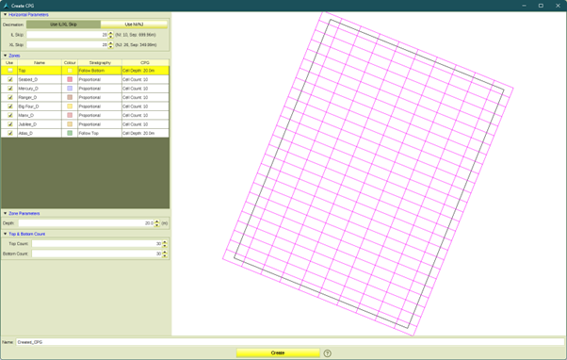
Task: Click the Name field containing Created_CPG
Action: point(290,342)
